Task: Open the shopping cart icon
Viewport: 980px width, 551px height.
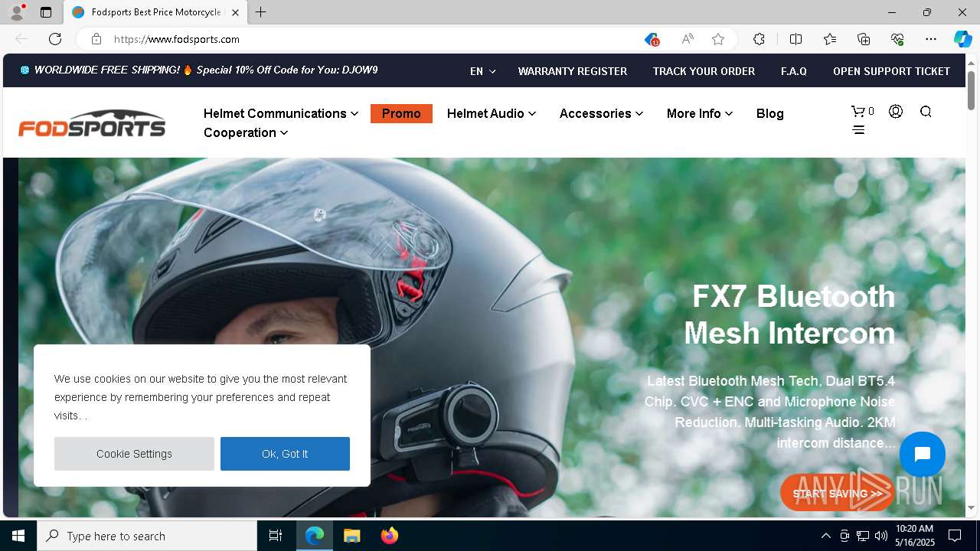Action: point(858,112)
